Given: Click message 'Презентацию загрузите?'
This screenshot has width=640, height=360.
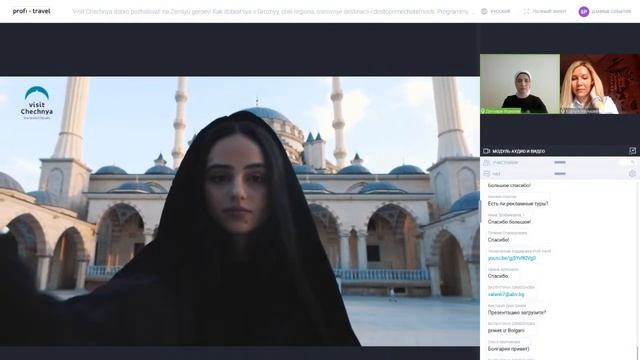Looking at the screenshot, I should click(517, 313).
